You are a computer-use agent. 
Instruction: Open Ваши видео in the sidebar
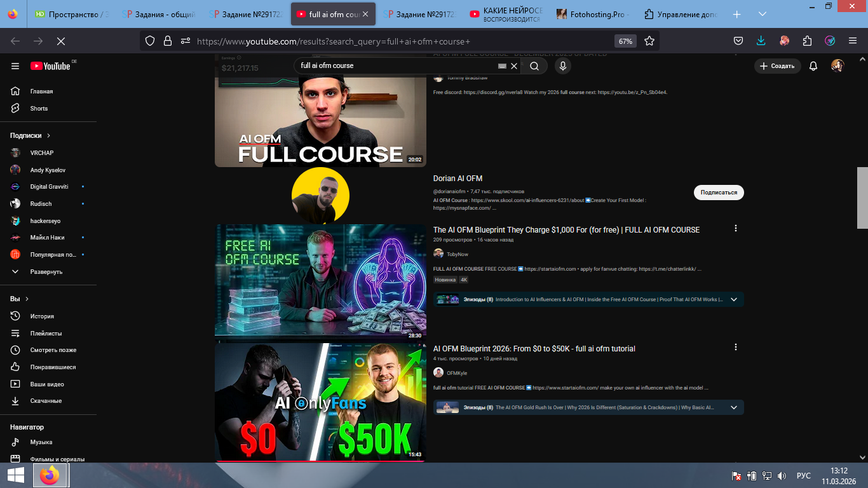(x=48, y=384)
